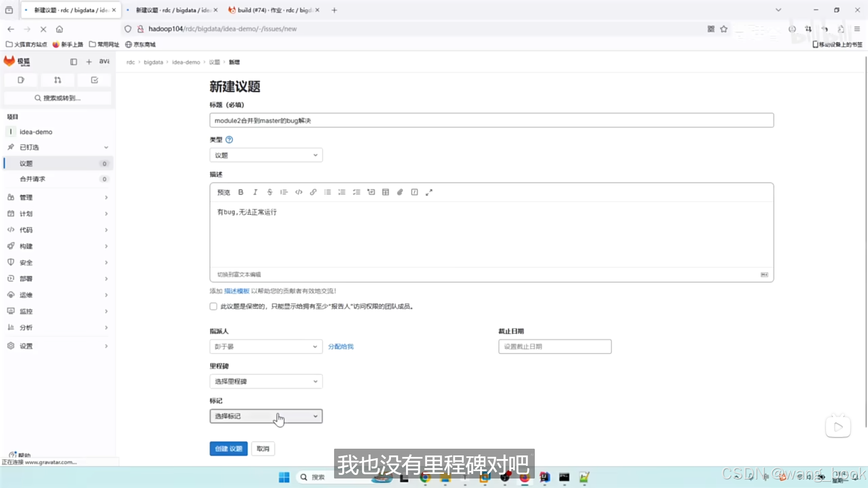
Task: Open the milestone selection dropdown
Action: [266, 381]
